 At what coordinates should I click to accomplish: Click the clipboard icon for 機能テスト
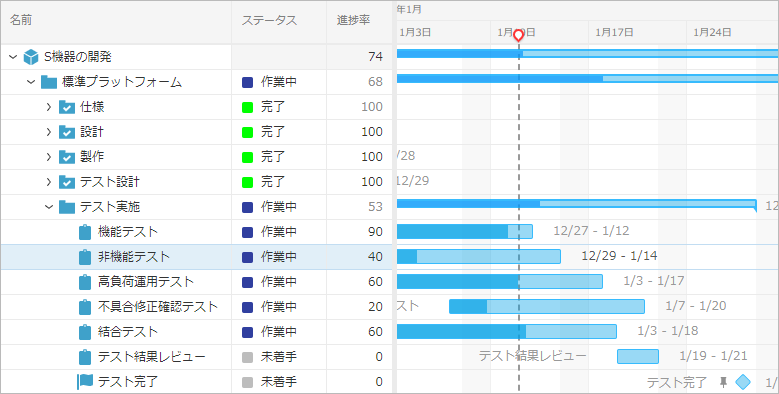coord(85,232)
